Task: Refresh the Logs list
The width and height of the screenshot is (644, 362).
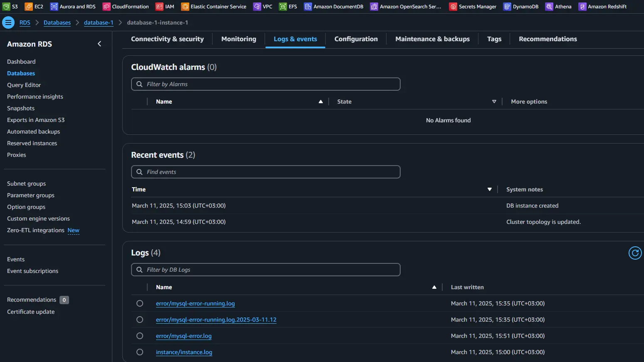Action: 635,253
